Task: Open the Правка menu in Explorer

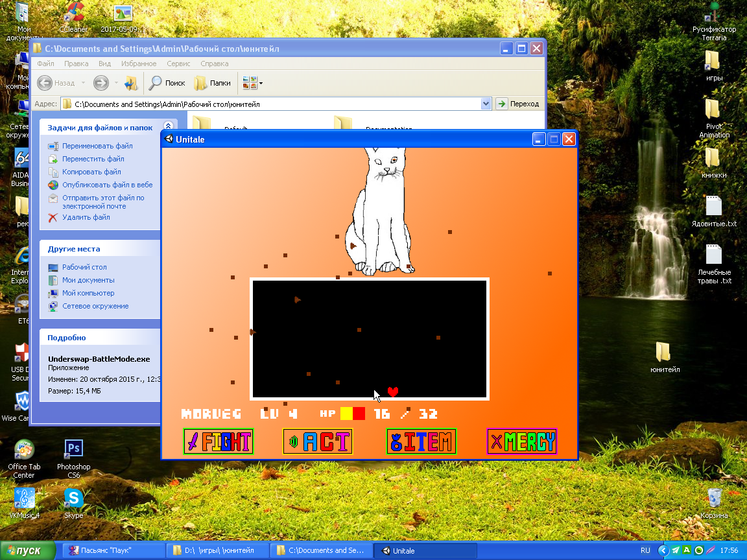Action: coord(77,64)
